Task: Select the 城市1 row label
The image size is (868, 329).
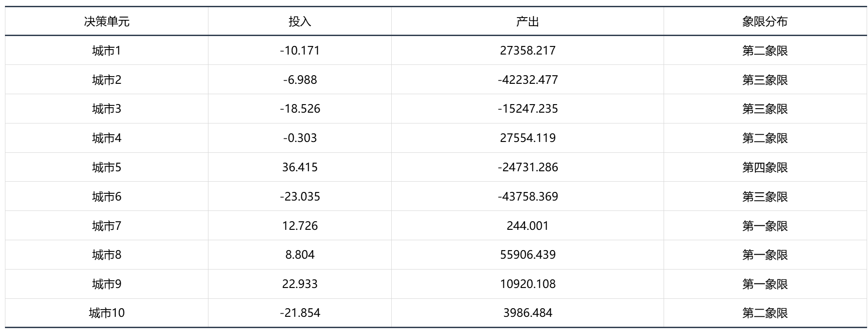Action: 107,50
